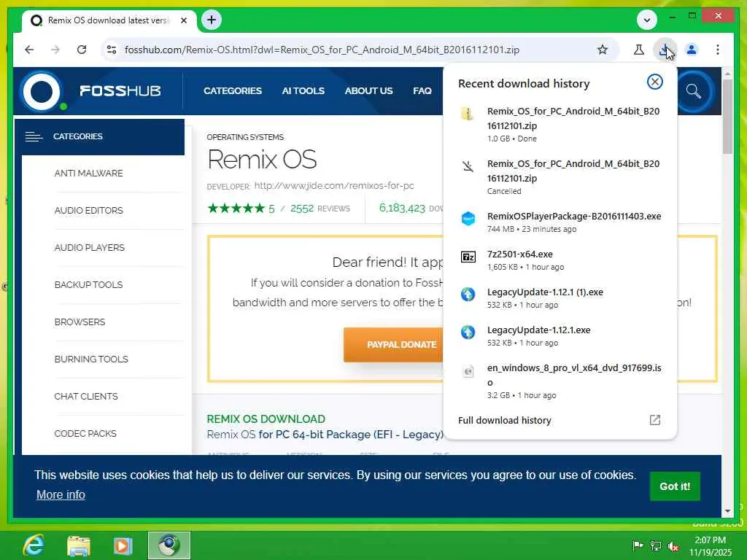Image resolution: width=747 pixels, height=560 pixels.
Task: Select CODEC PACKS category
Action: [85, 433]
